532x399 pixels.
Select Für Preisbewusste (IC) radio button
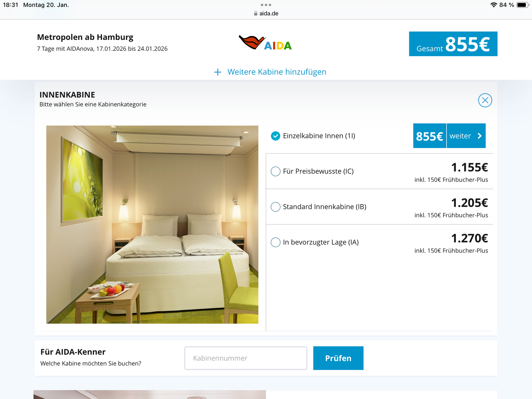click(x=276, y=171)
